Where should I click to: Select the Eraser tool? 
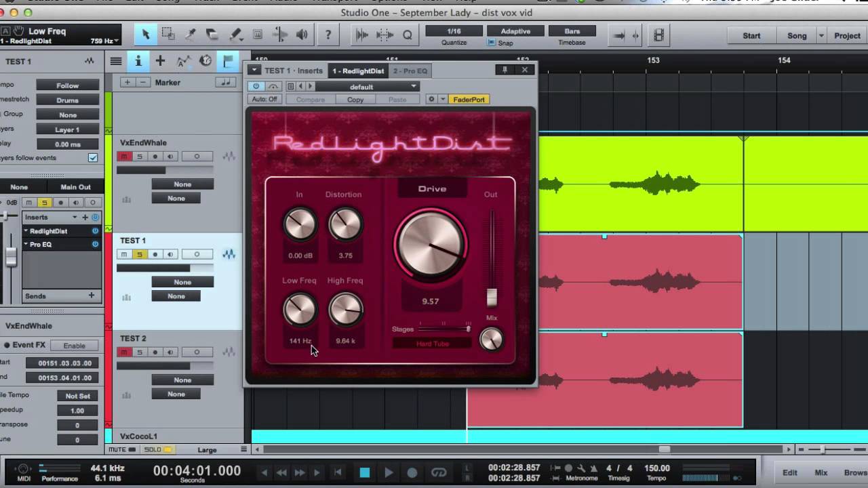[x=212, y=35]
